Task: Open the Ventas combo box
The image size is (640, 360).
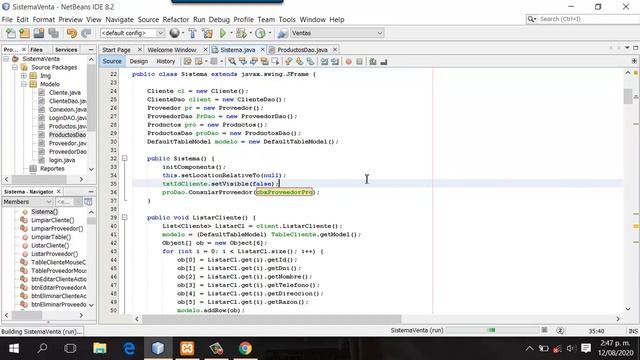Action: coord(337,33)
